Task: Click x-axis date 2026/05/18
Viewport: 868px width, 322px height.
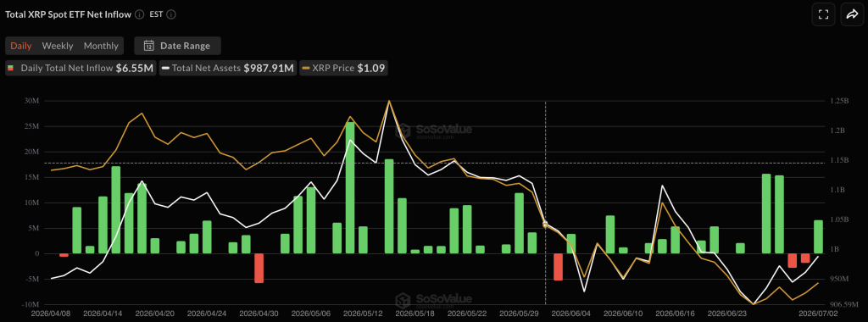Action: pyautogui.click(x=415, y=313)
